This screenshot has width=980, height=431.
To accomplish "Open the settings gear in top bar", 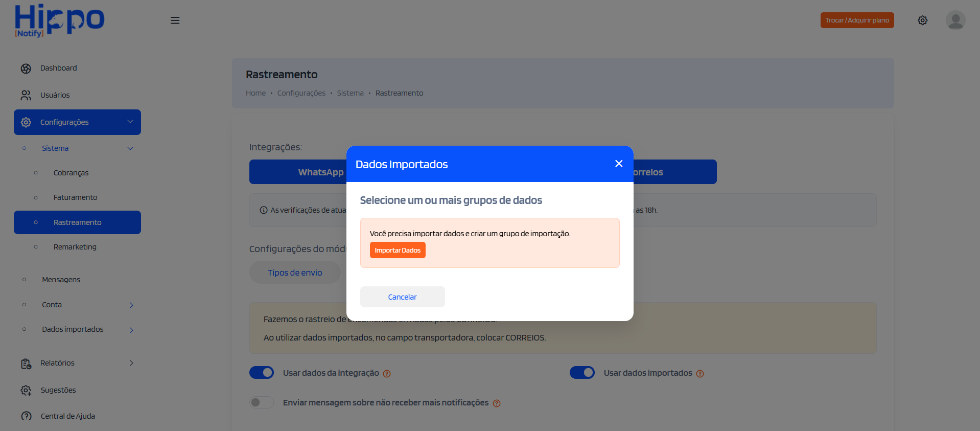I will 922,20.
